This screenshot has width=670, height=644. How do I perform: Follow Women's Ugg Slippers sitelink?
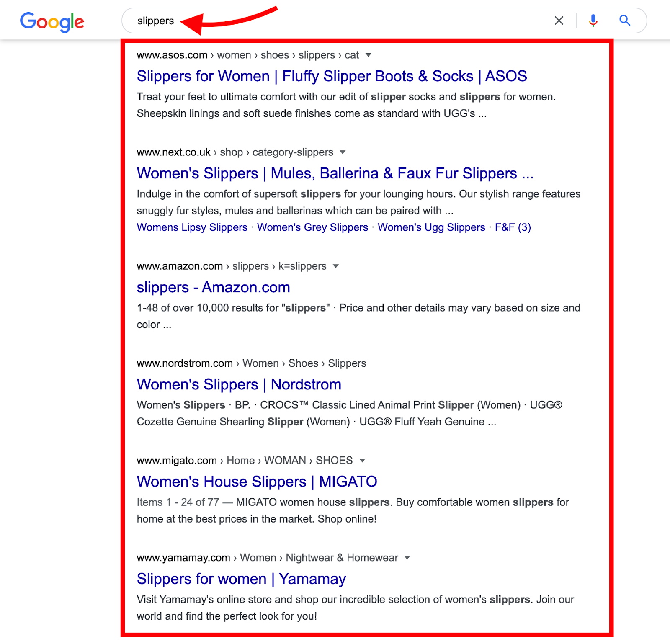[431, 227]
